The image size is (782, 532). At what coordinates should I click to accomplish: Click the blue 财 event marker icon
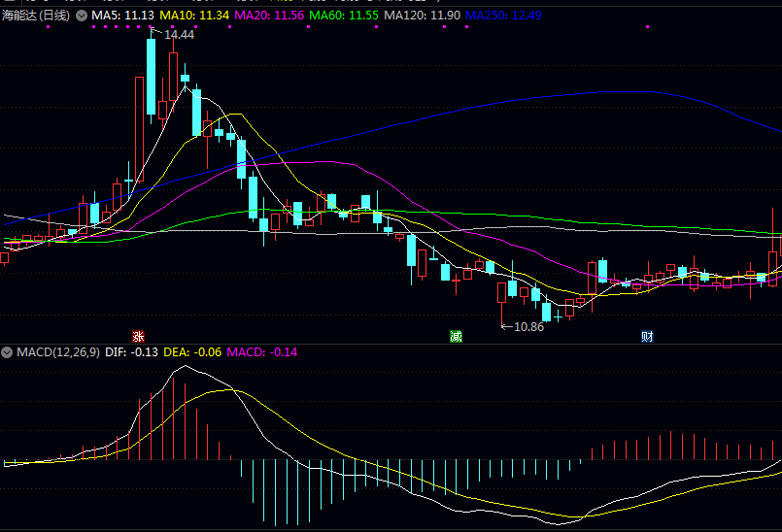tap(647, 336)
